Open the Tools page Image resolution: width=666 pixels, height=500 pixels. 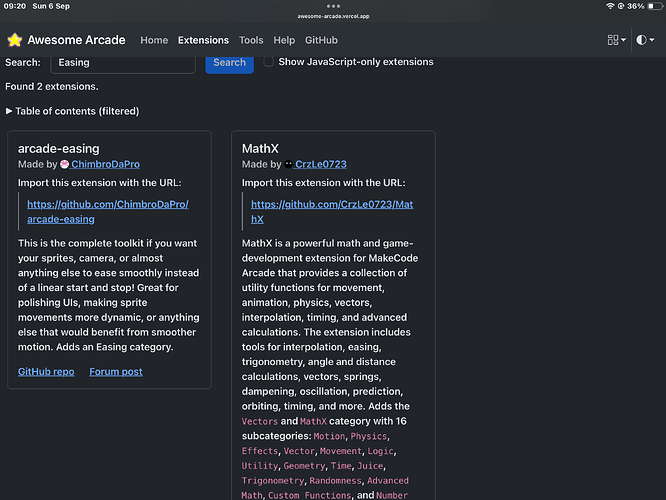pyautogui.click(x=251, y=40)
